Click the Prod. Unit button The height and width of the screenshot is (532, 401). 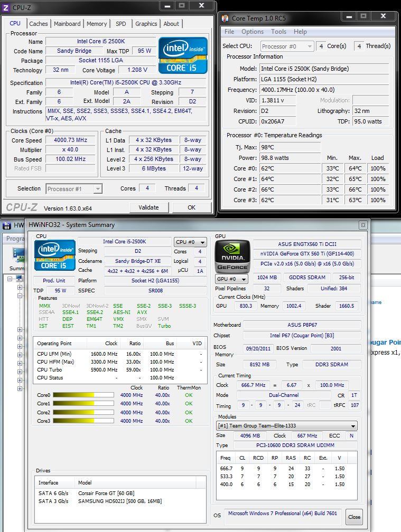[x=54, y=281]
